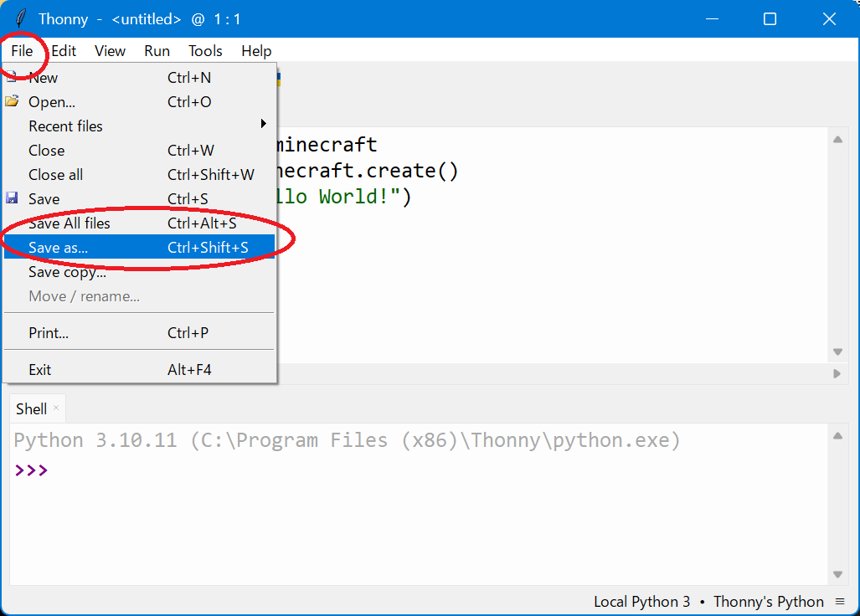860x616 pixels.
Task: Click the Thonny feather app icon
Action: click(x=20, y=18)
